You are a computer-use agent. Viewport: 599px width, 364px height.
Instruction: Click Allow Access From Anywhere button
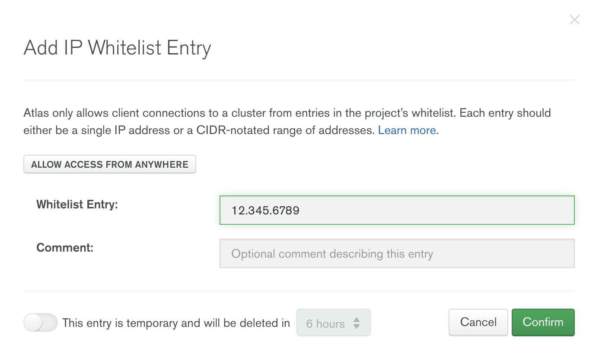(110, 164)
